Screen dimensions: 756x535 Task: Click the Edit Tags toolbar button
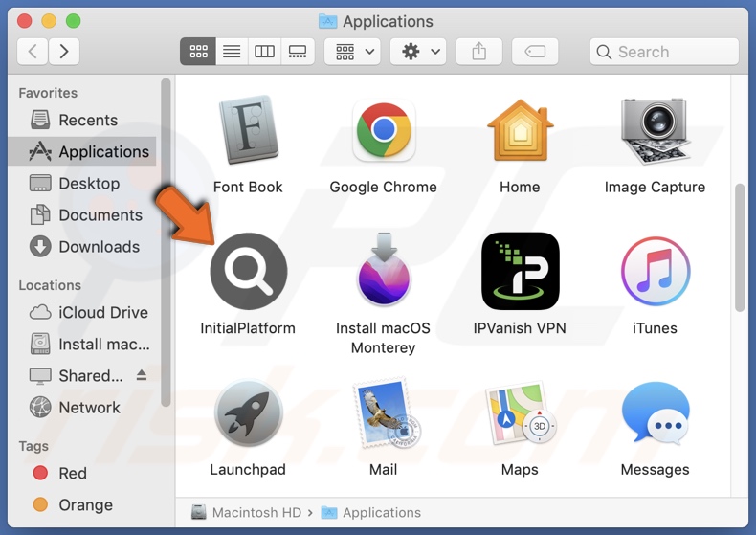[535, 51]
